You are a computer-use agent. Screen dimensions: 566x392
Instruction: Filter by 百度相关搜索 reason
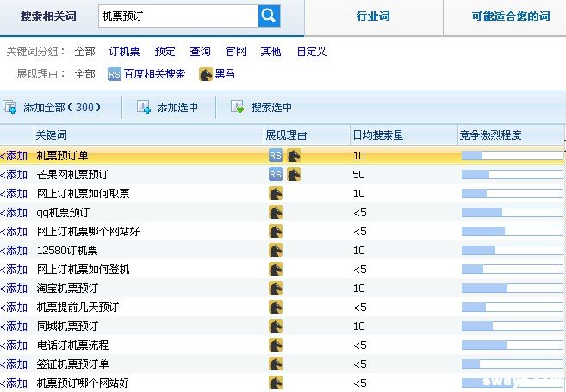point(155,74)
